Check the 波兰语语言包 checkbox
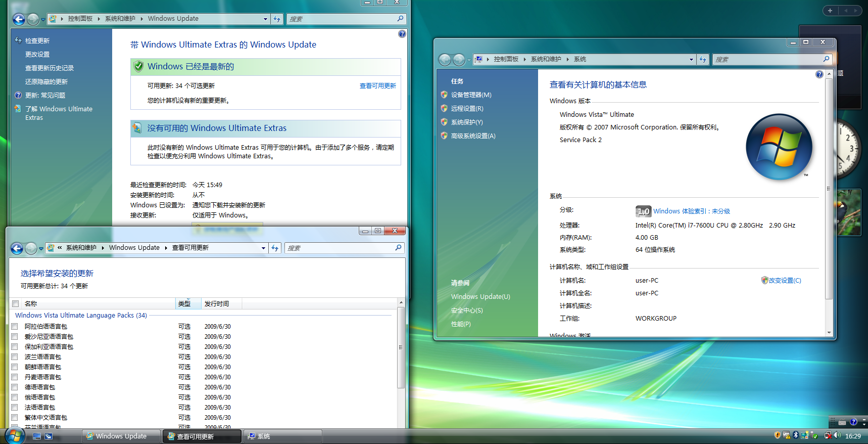Viewport: 868px width, 444px height. (15, 357)
